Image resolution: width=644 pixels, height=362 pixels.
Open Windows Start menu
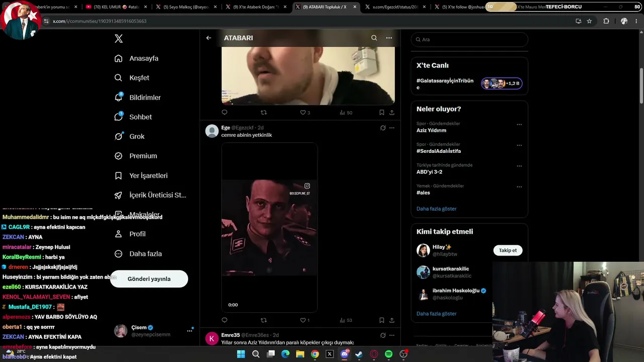pyautogui.click(x=241, y=354)
